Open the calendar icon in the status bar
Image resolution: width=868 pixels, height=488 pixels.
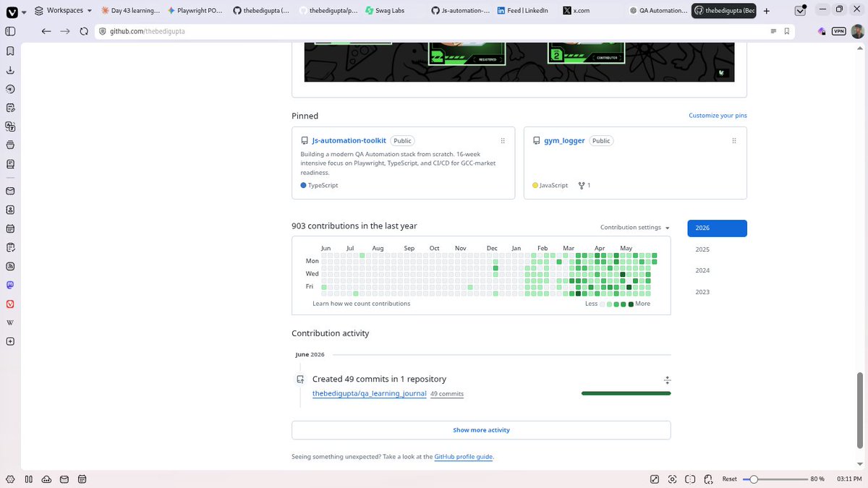(x=82, y=479)
